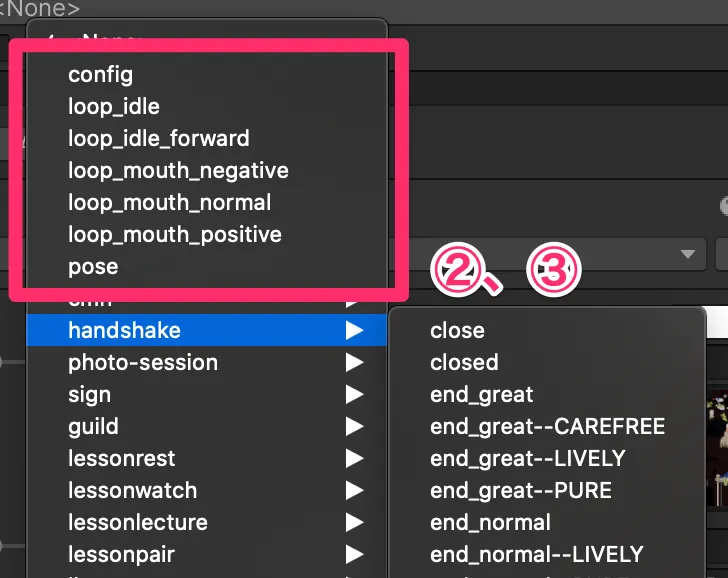Expand the guild submenu arrow
728x578 pixels.
click(x=354, y=426)
